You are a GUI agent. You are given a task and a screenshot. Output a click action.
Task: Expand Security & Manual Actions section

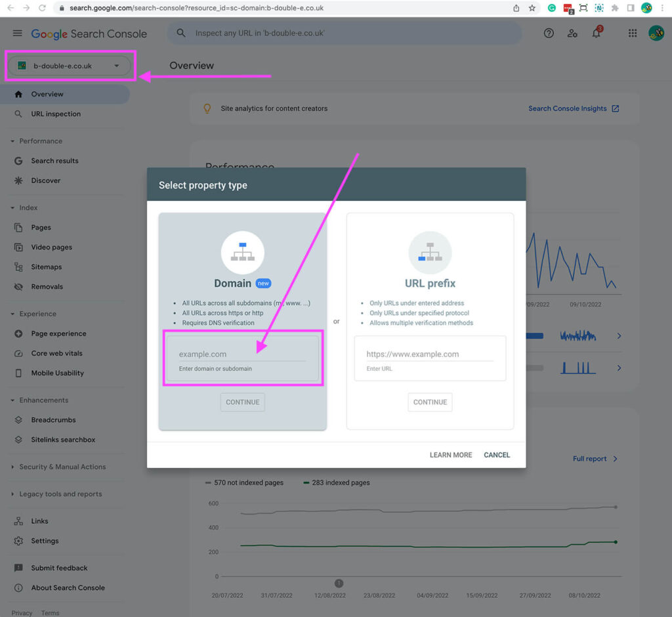coord(12,467)
